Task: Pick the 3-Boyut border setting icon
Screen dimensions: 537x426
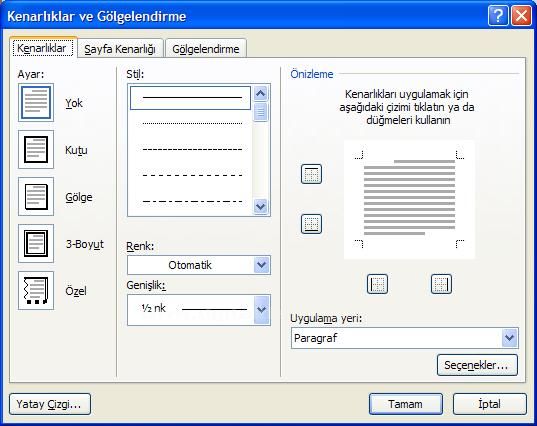Action: [36, 243]
